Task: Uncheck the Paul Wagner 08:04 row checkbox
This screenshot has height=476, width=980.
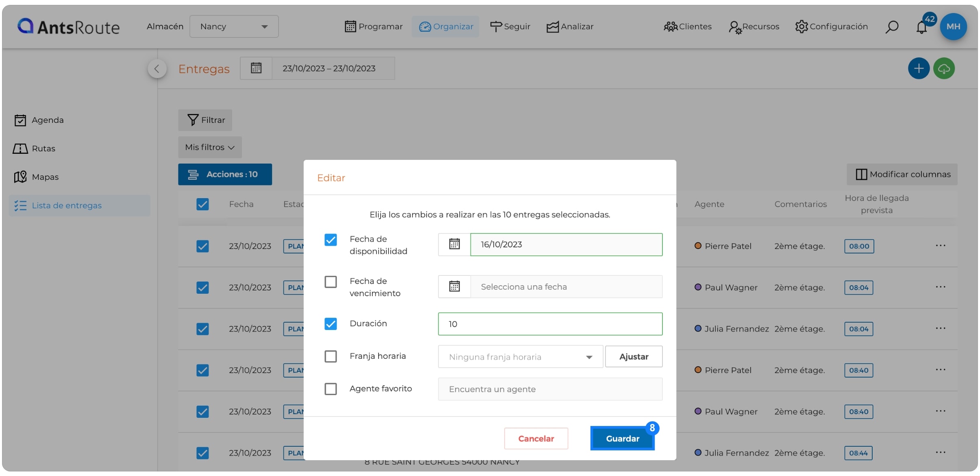Action: (203, 288)
